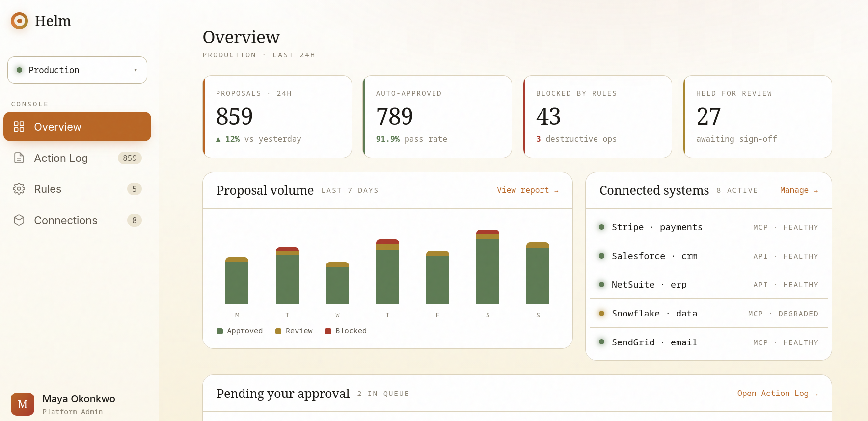Click the 91.9% pass rate text

click(411, 139)
